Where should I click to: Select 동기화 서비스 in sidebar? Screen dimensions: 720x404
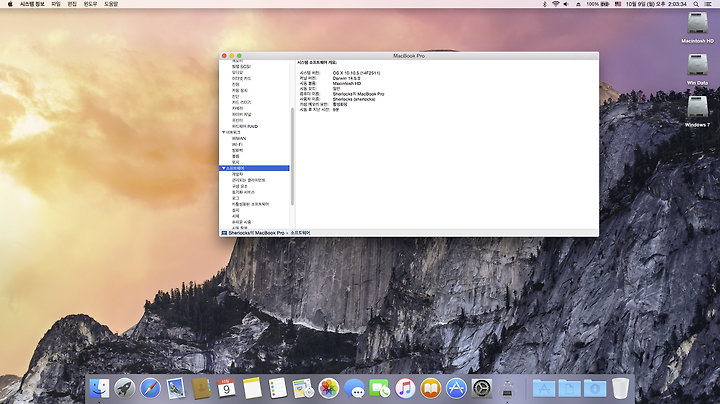coord(243,192)
